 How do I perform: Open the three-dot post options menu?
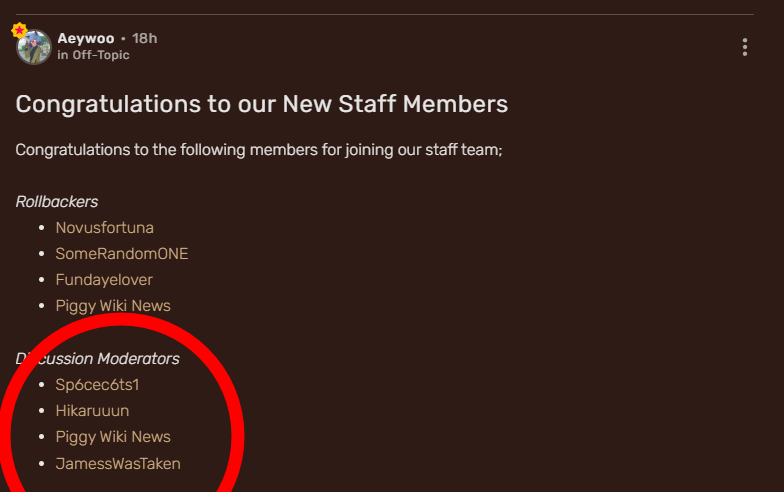point(745,47)
